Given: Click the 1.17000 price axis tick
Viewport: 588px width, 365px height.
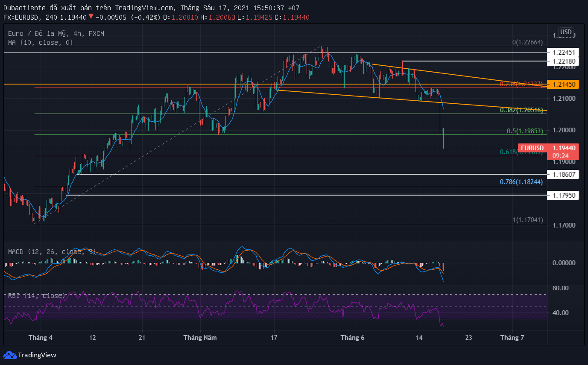Looking at the screenshot, I should tap(563, 225).
